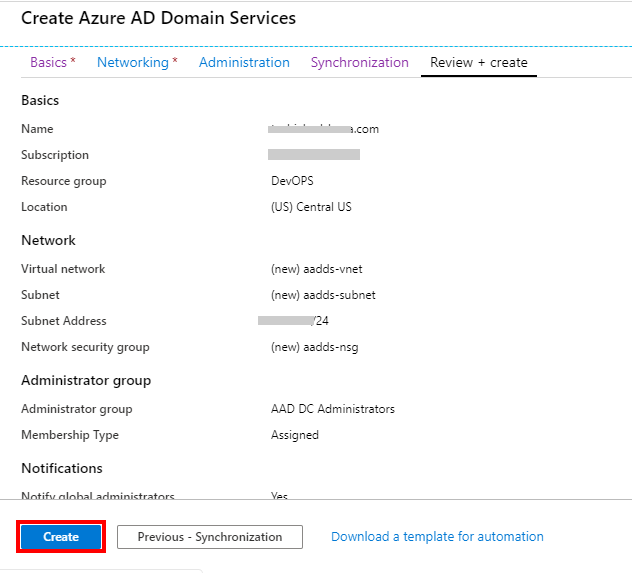632x573 pixels.
Task: Click the Network section heading
Action: (48, 240)
